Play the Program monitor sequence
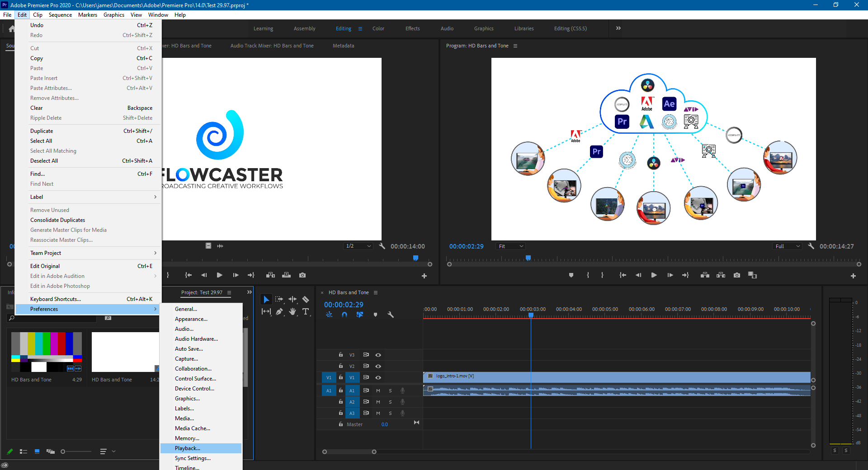 click(x=654, y=275)
